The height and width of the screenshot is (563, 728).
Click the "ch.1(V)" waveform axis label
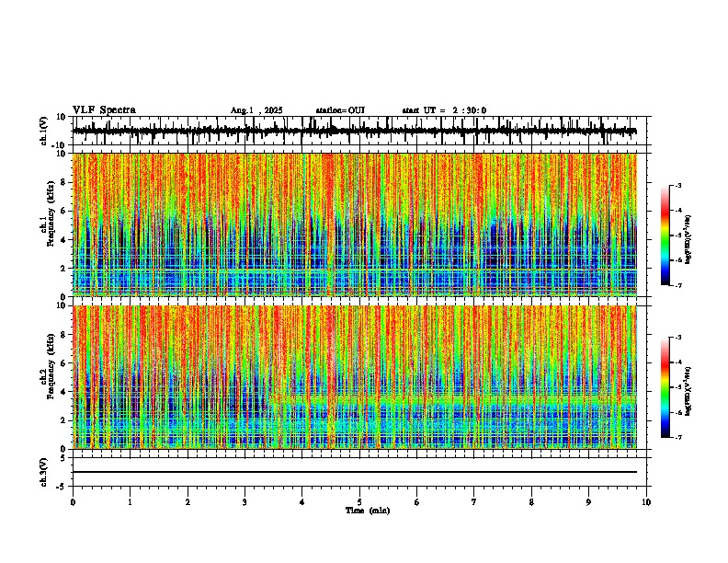click(x=44, y=131)
